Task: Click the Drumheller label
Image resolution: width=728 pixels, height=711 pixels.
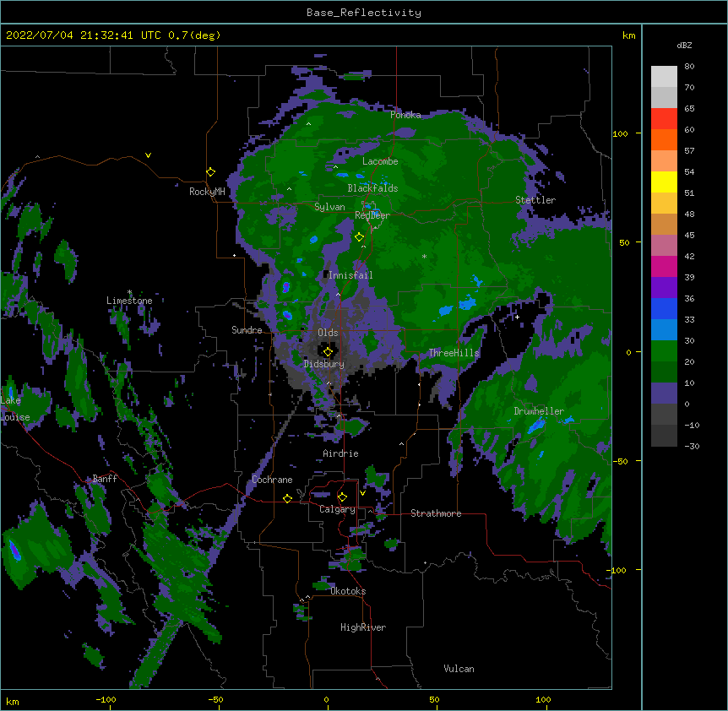Action: pyautogui.click(x=539, y=411)
